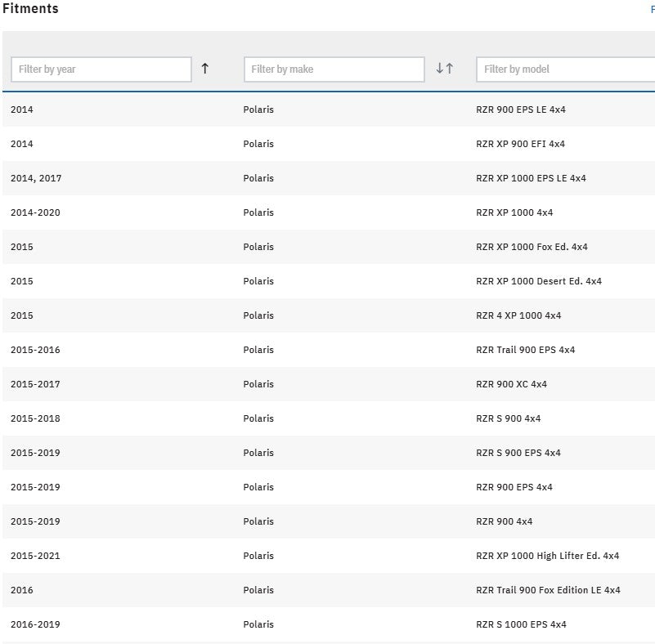This screenshot has width=655, height=644.
Task: Click year 2014 in the RZR 900 EPS LE row
Action: point(22,110)
